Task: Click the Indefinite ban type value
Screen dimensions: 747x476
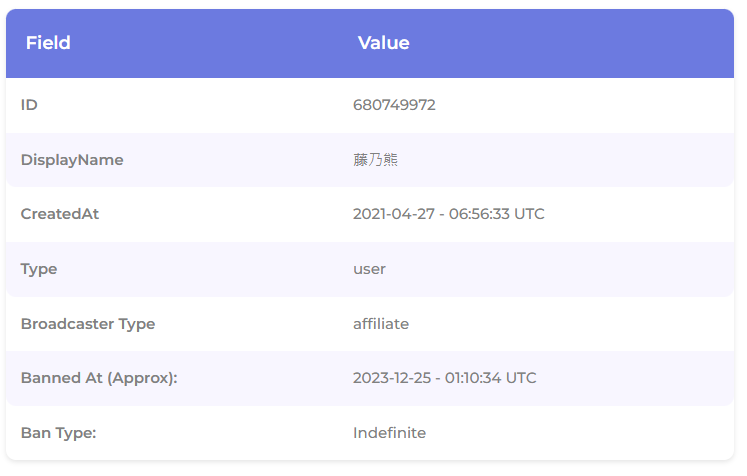Action: [389, 433]
